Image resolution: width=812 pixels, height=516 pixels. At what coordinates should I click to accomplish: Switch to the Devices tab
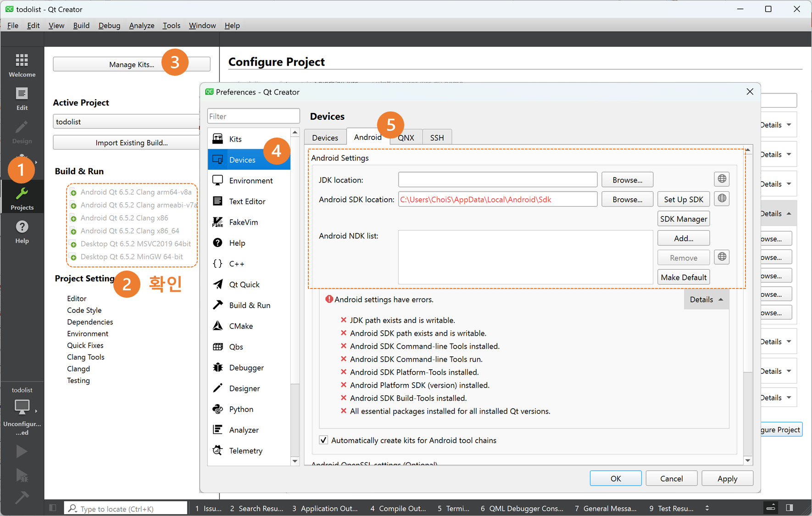pyautogui.click(x=325, y=138)
